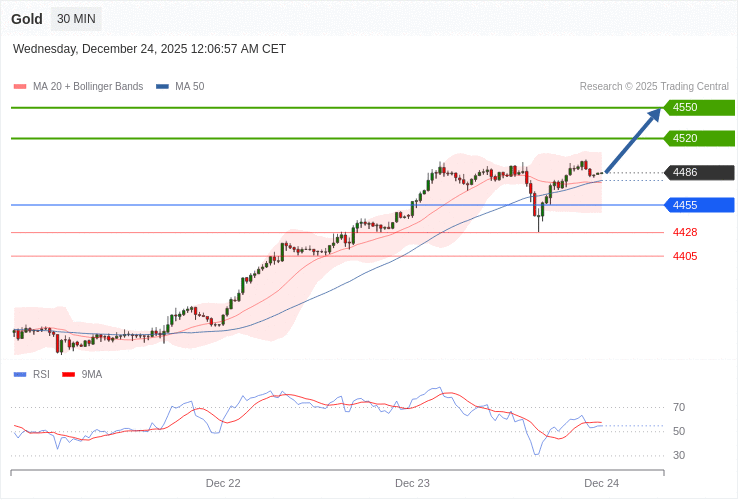Toggle the MA 20 + Bollinger Bands legend label
Image resolution: width=738 pixels, height=500 pixels.
point(88,87)
